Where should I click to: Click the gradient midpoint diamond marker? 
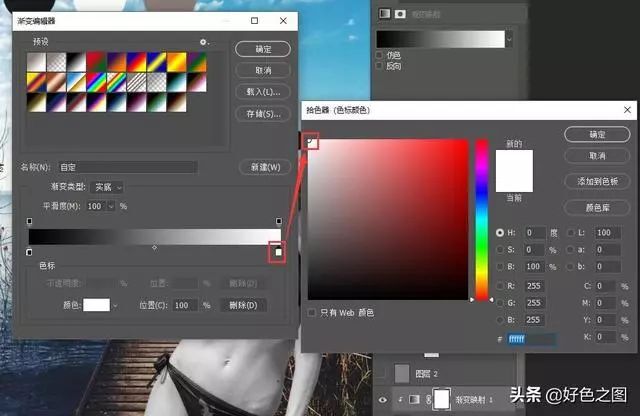point(153,247)
